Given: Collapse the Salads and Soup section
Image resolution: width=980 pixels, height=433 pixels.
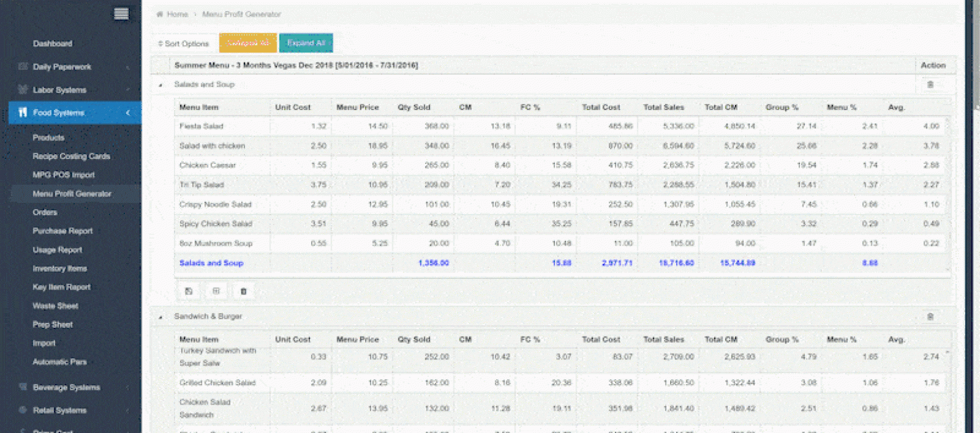Looking at the screenshot, I should (161, 85).
